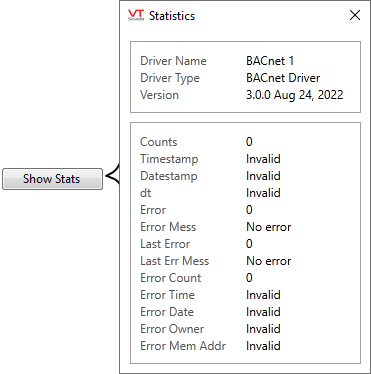Click the Error Owner label
Screen dimensions: 371x374
point(172,329)
